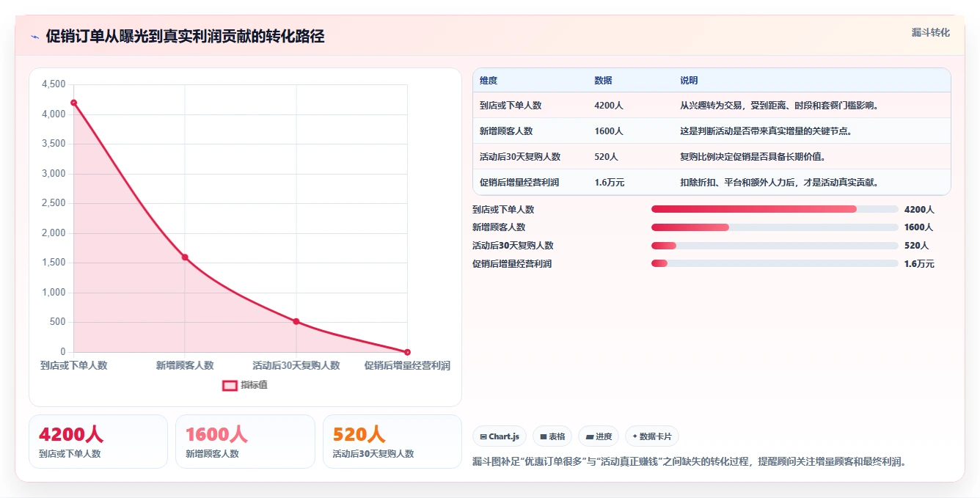Click the 新增顾客人数 progress bar

coord(775,227)
